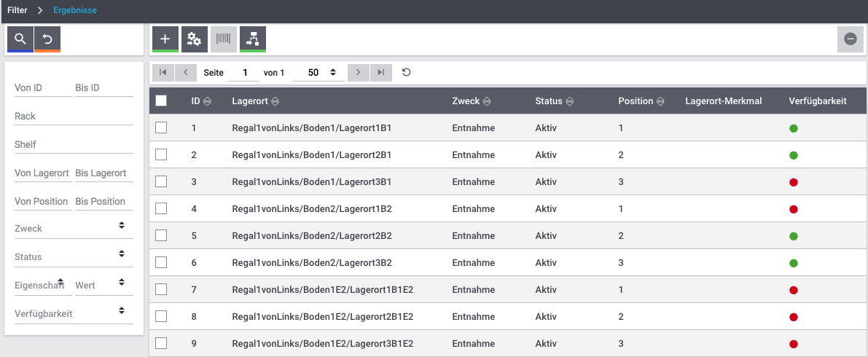
Task: Click the Von Lagerort input field
Action: coord(43,173)
